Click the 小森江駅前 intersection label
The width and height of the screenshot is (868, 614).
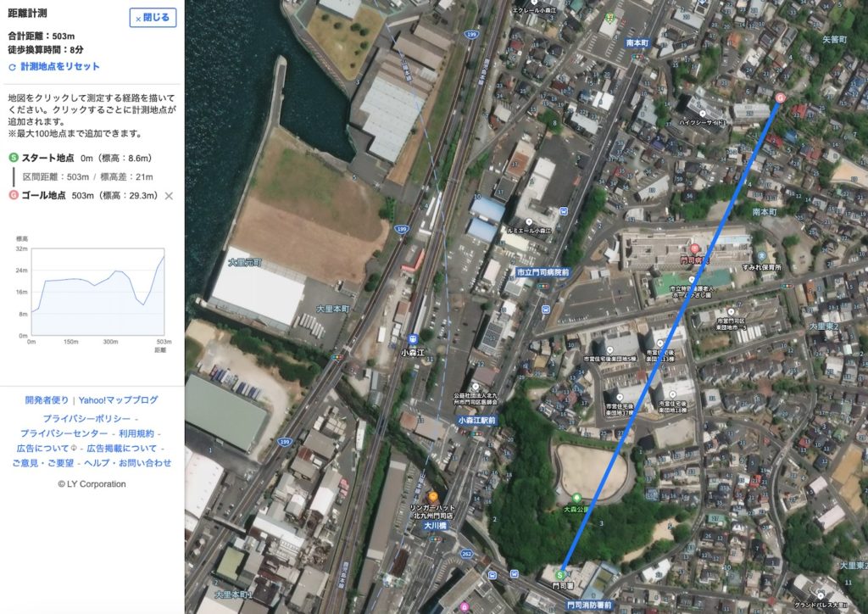[476, 421]
